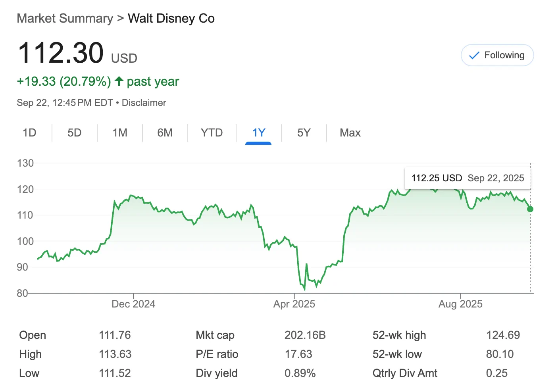
Task: Click the Div yield value 0.89%
Action: click(x=300, y=373)
